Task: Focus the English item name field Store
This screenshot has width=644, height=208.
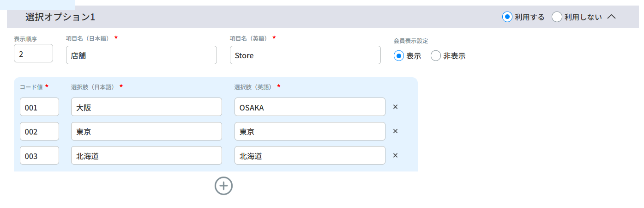Action: click(305, 55)
